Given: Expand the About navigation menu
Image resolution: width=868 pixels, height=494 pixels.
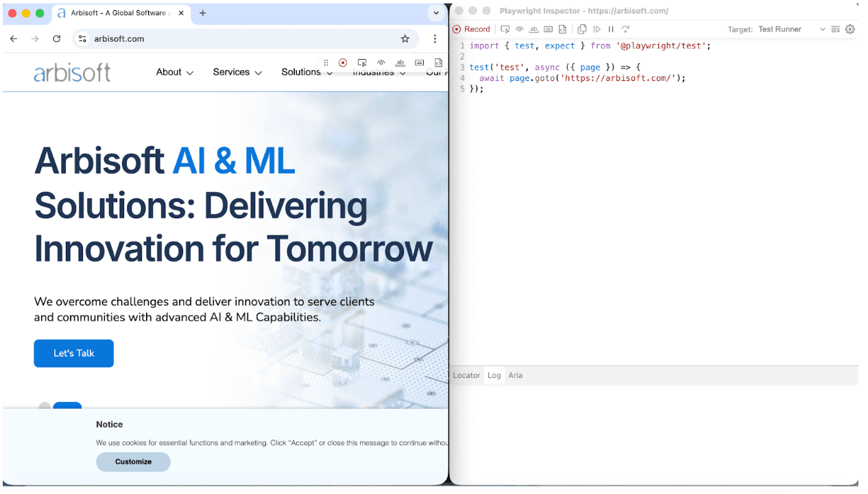Looking at the screenshot, I should click(x=174, y=72).
